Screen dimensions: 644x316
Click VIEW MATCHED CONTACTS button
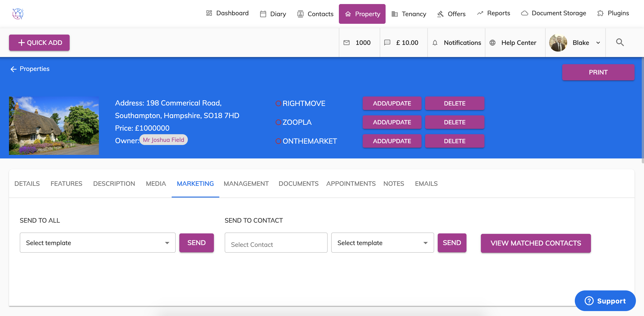click(x=535, y=243)
